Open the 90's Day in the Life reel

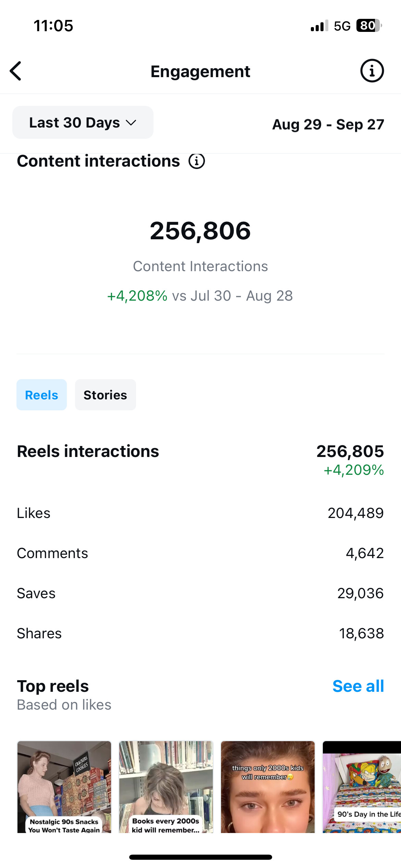pyautogui.click(x=362, y=787)
